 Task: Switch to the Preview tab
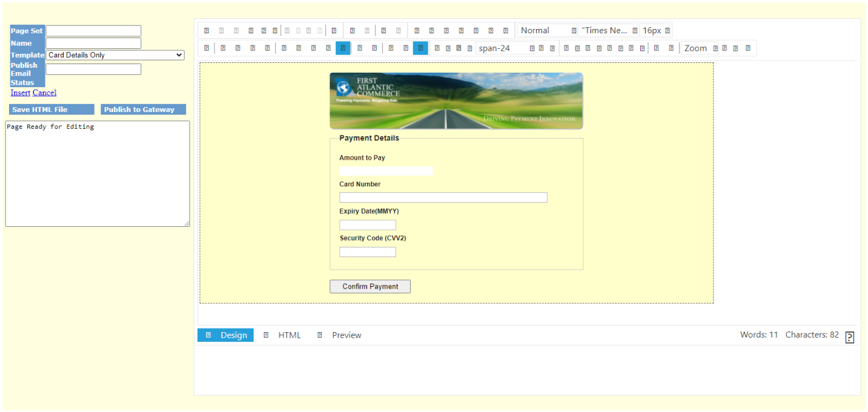tap(346, 335)
